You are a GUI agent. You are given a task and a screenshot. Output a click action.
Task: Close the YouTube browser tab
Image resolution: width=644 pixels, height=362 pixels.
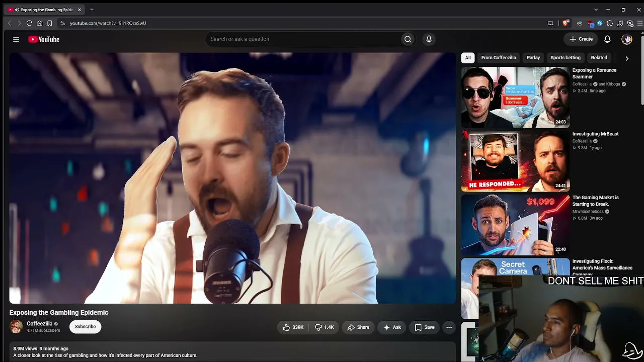79,10
